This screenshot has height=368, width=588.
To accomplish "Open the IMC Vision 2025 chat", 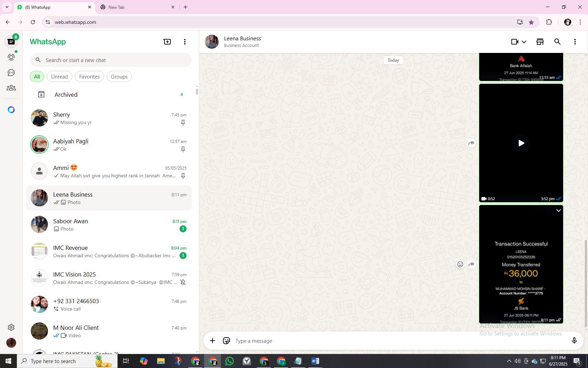I will tap(109, 278).
